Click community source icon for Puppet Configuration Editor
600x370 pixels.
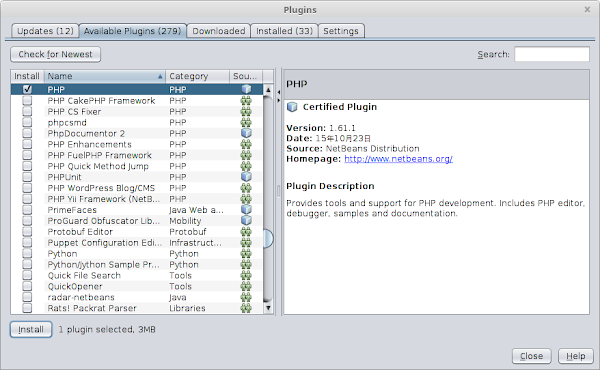(246, 243)
